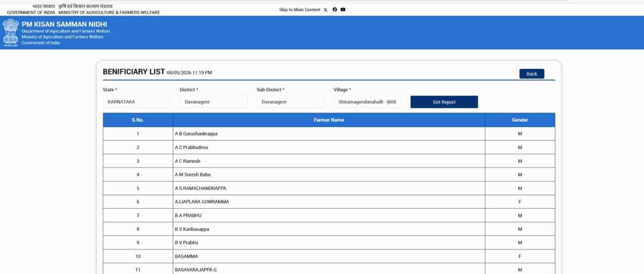Select farmer B S Karibasappa
Image resolution: width=644 pixels, height=274 pixels.
coord(192,229)
